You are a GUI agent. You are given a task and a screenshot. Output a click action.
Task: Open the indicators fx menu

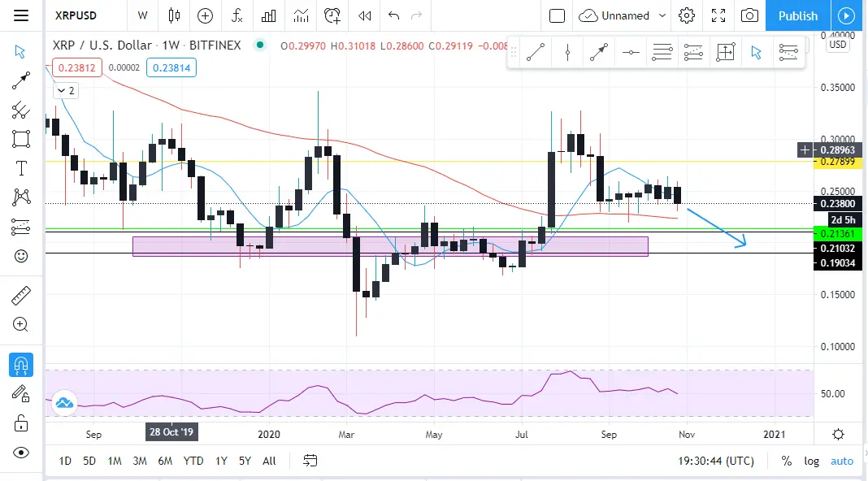click(x=237, y=15)
